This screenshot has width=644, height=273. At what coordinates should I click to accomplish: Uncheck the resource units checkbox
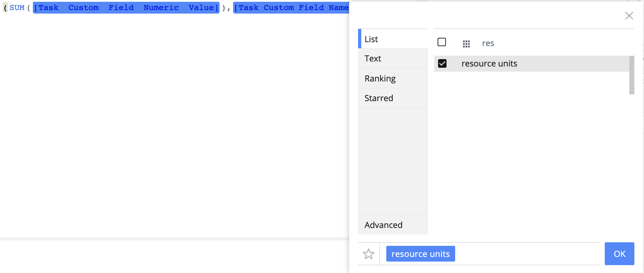[442, 64]
